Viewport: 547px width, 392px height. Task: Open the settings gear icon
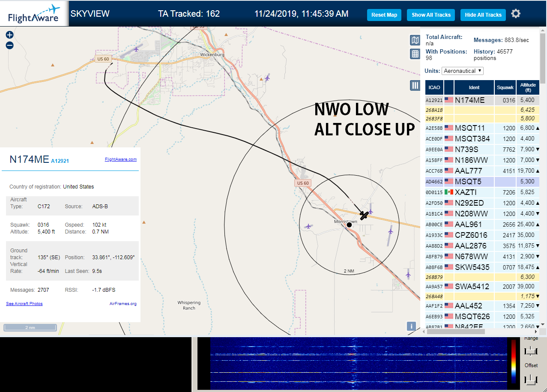tap(516, 14)
